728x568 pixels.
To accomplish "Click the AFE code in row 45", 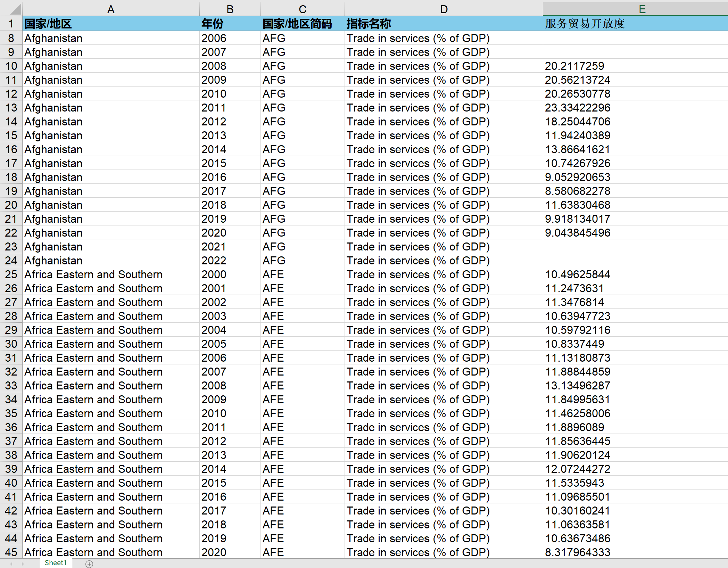I will tap(273, 552).
